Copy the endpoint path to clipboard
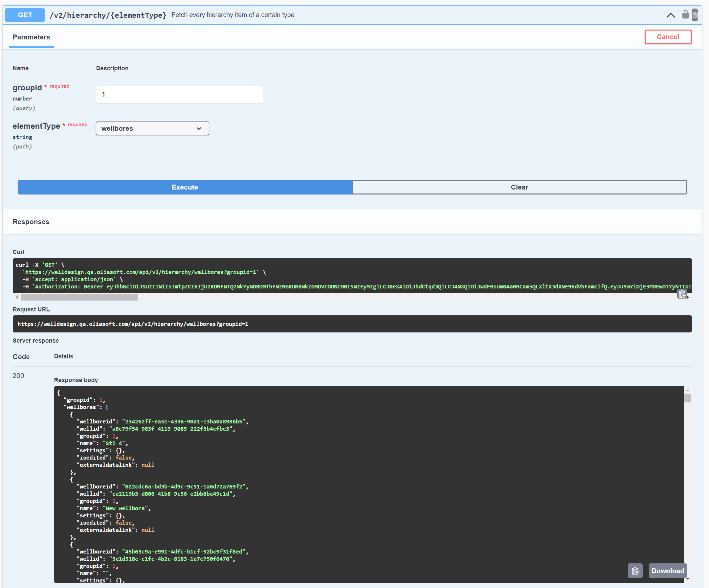Screen dimensions: 709x588 click(695, 15)
